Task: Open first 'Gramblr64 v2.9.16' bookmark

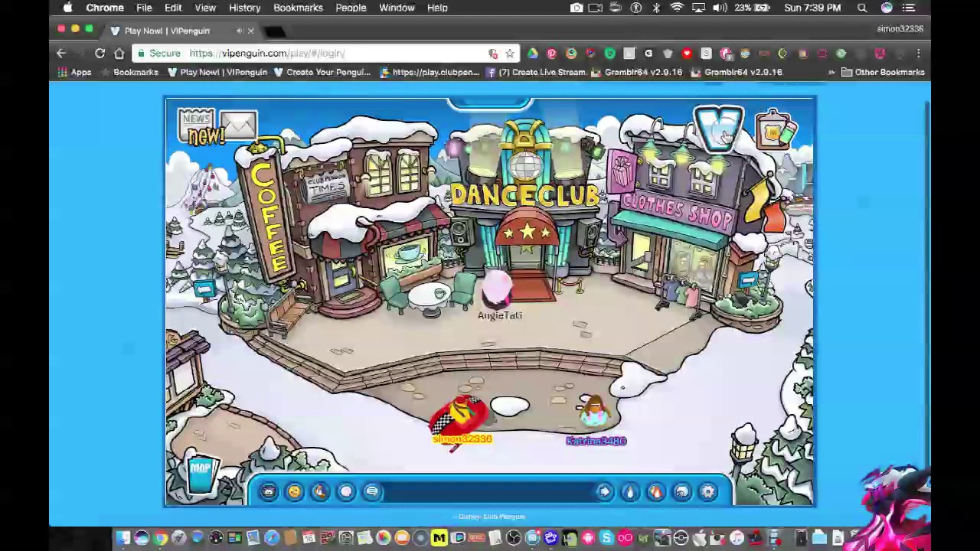Action: tap(636, 72)
